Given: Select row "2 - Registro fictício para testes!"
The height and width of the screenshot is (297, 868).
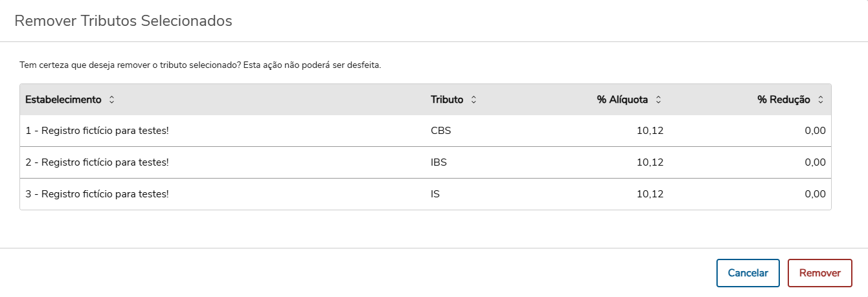Looking at the screenshot, I should tap(97, 162).
